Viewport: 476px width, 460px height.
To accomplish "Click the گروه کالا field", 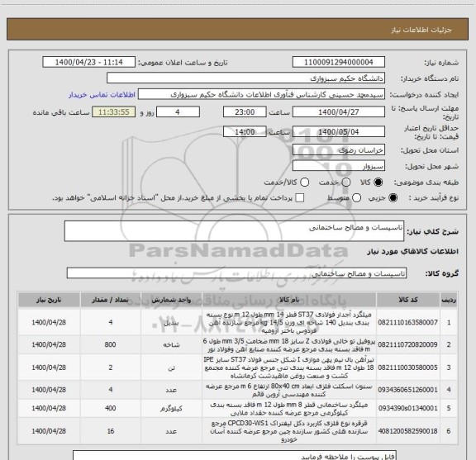I will coord(236,273).
